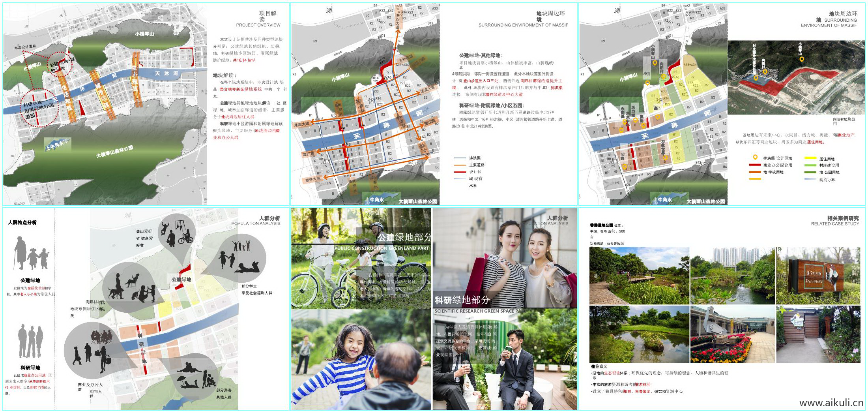The image size is (868, 413).
Task: Click the 登山爱好者 健身爱好者 label
Action: (x=144, y=238)
